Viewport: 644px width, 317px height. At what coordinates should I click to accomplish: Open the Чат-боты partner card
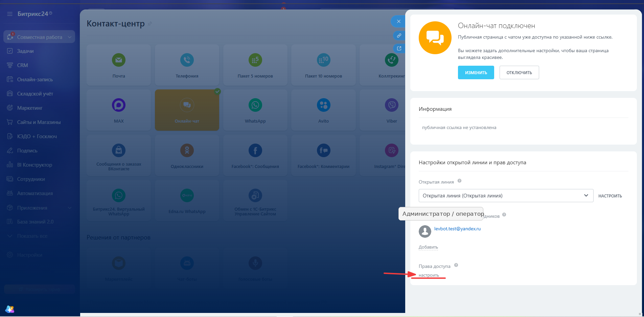(x=187, y=268)
